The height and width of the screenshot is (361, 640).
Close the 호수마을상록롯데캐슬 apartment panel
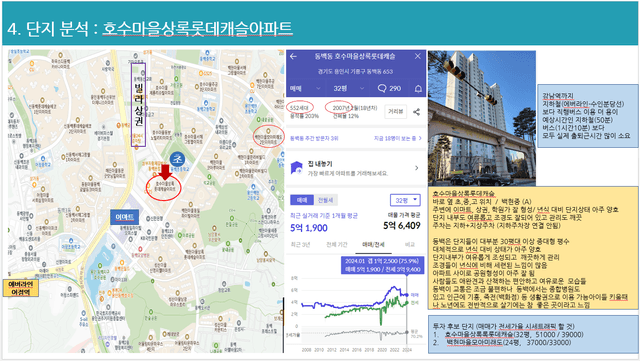coord(418,56)
